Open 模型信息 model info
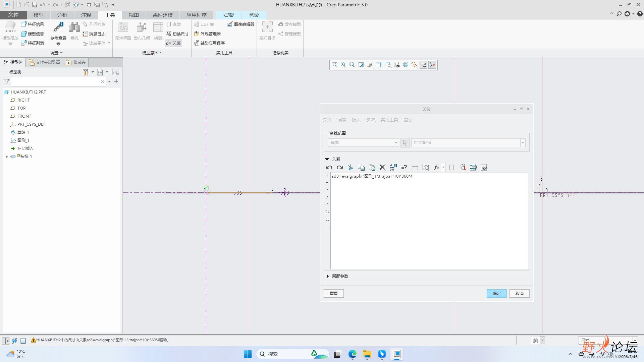This screenshot has width=644, height=362. [x=33, y=34]
